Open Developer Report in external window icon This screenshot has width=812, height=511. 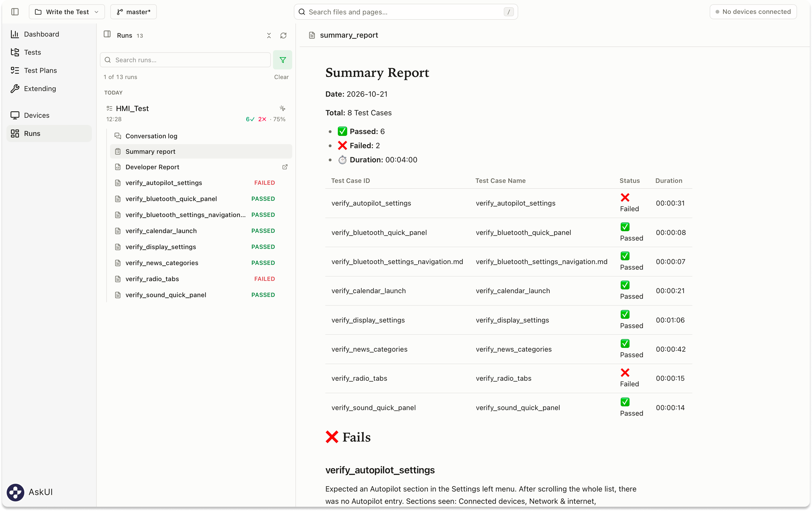point(285,167)
